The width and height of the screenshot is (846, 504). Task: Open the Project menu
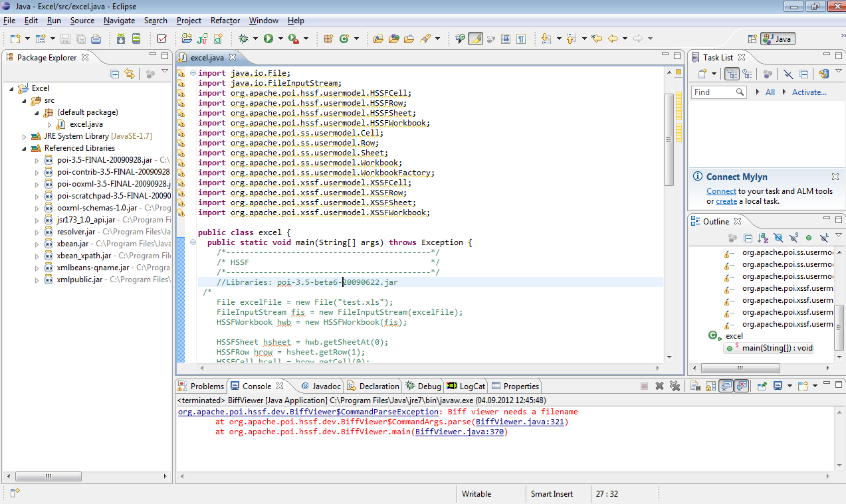[x=189, y=21]
